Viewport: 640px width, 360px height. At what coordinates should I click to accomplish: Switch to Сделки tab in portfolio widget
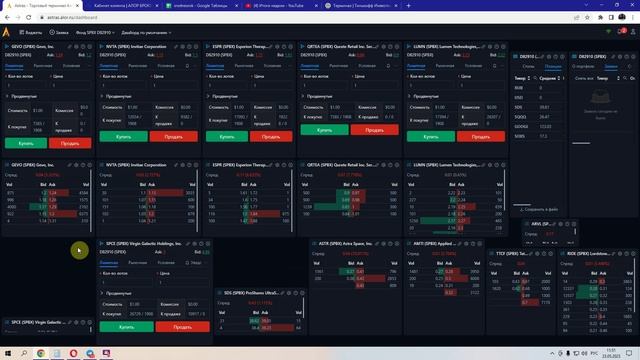coord(528,66)
